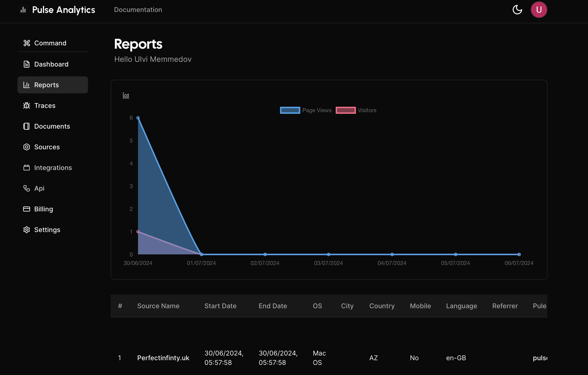Image resolution: width=588 pixels, height=375 pixels.
Task: Click the Source Name column header
Action: 158,306
